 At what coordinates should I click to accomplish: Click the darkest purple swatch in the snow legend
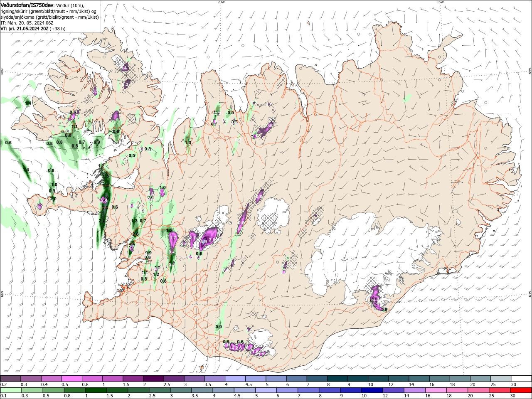[x=154, y=379]
